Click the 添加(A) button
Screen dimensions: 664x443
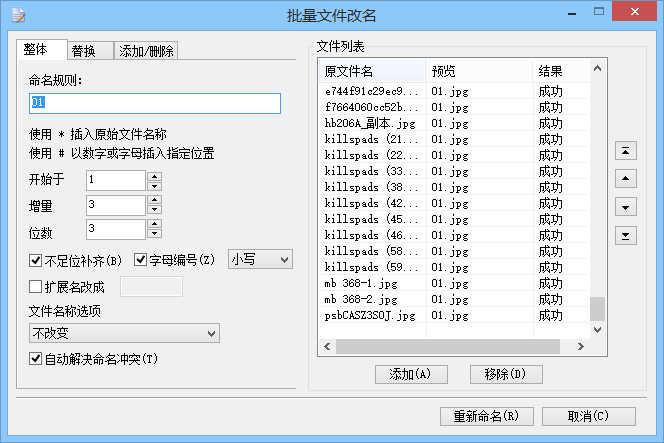[x=410, y=374]
